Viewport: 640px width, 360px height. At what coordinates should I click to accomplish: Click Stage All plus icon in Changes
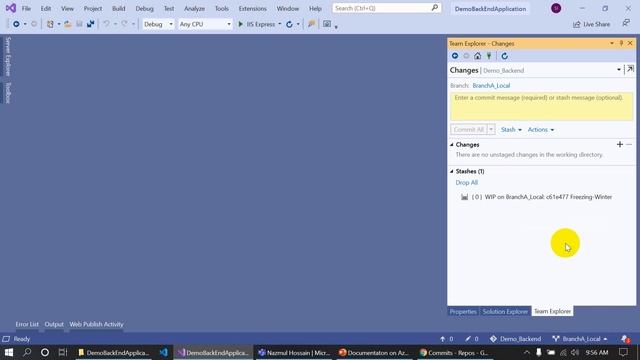(x=620, y=144)
